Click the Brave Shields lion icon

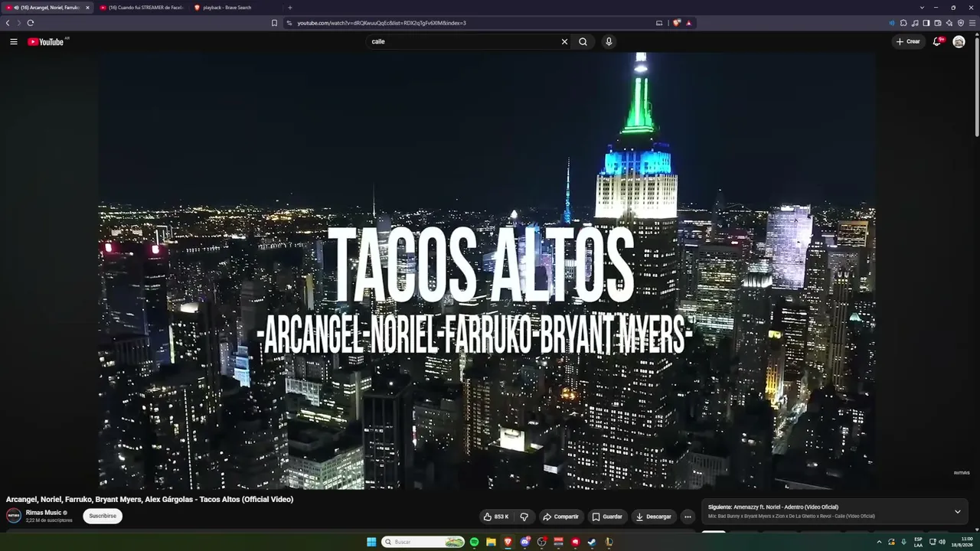(x=677, y=23)
